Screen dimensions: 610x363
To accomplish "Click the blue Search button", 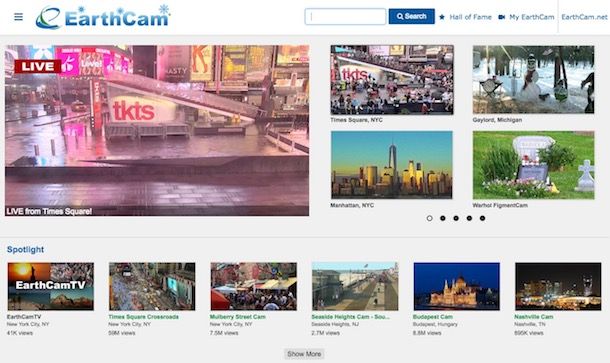I will [x=411, y=16].
